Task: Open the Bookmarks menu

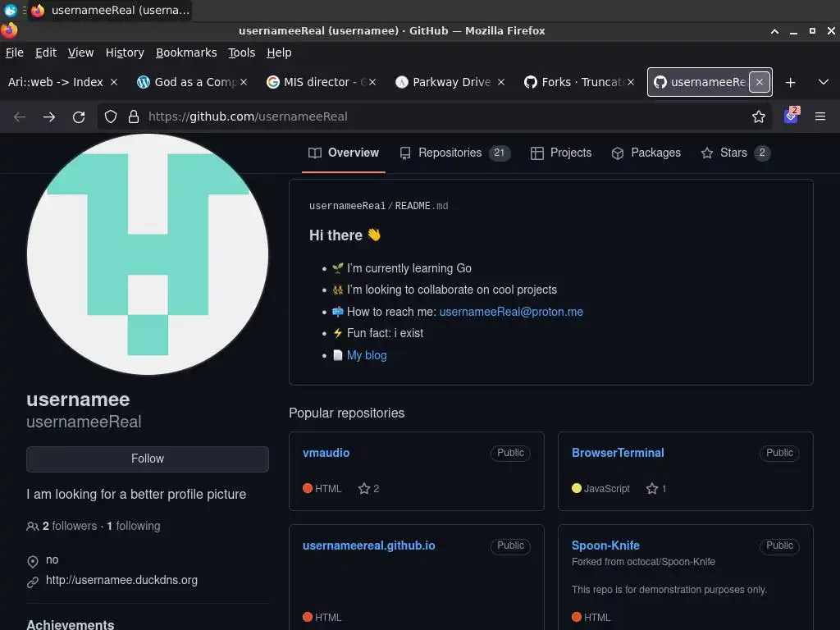Action: (x=186, y=52)
